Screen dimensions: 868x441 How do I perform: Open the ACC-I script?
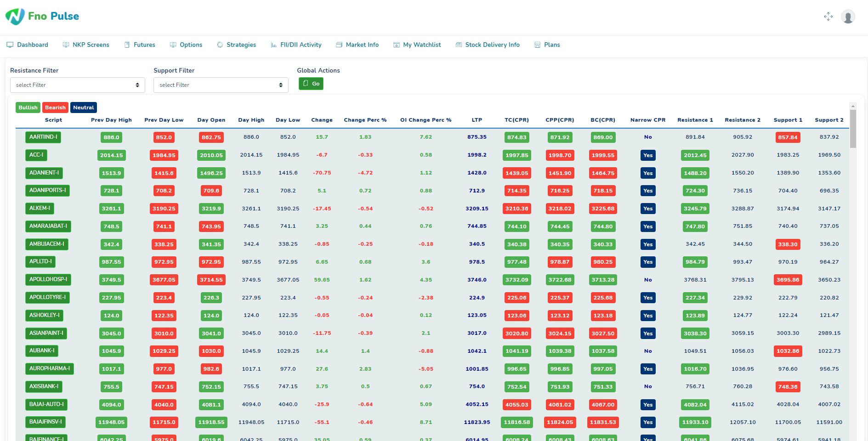(36, 155)
